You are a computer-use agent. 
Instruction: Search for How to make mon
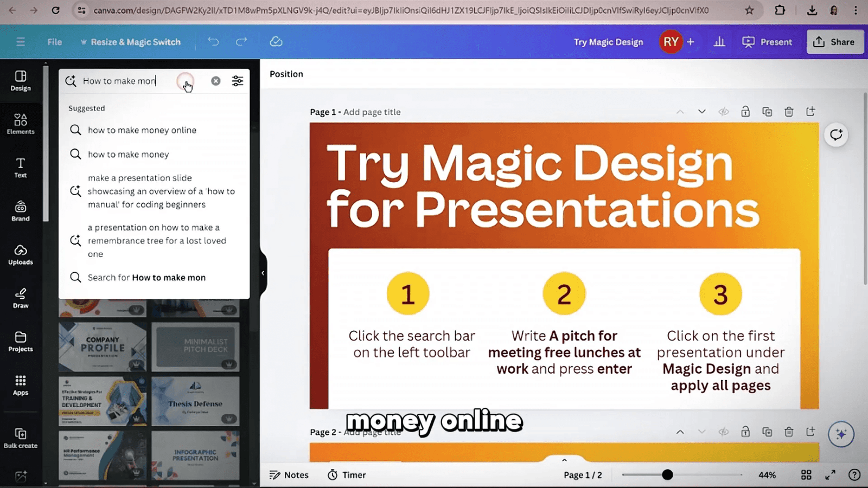[154, 278]
